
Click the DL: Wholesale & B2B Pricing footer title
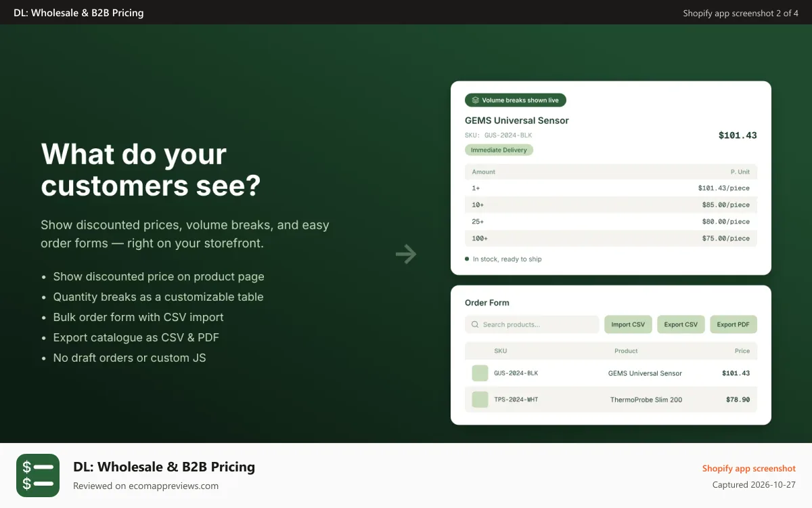[164, 467]
